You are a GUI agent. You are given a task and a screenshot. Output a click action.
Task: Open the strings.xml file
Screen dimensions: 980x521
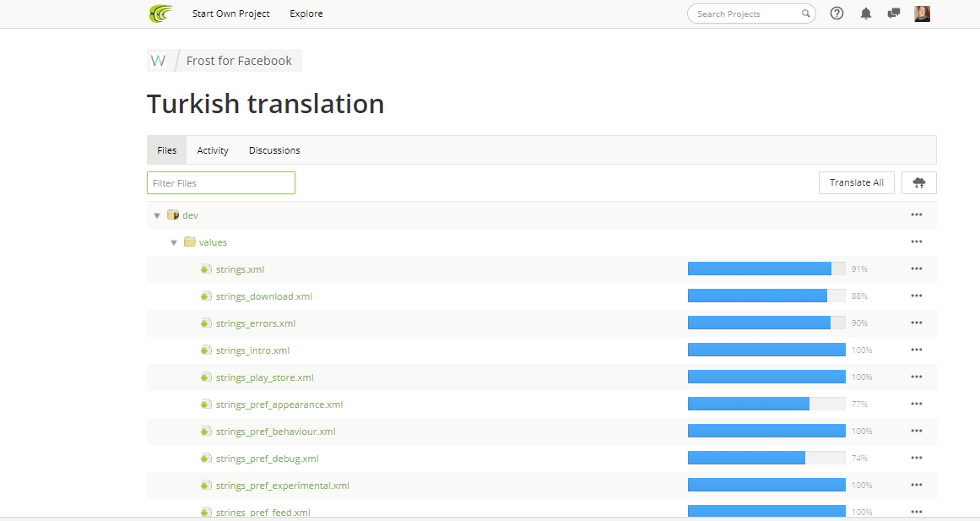pyautogui.click(x=240, y=269)
